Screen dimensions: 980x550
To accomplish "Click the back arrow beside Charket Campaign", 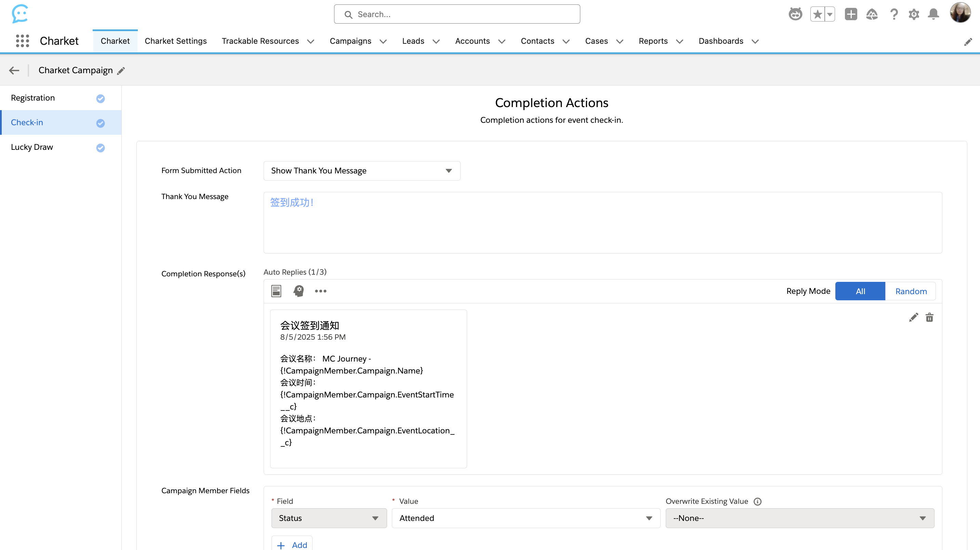I will coord(14,70).
